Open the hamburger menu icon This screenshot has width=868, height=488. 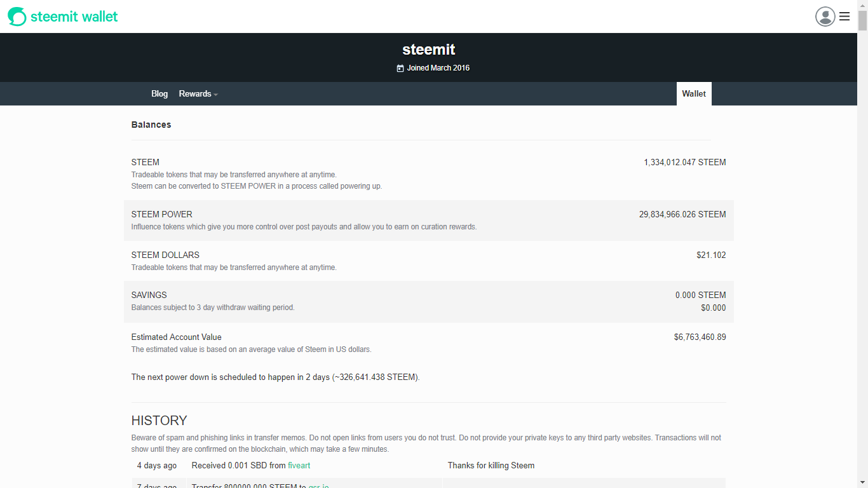point(844,17)
